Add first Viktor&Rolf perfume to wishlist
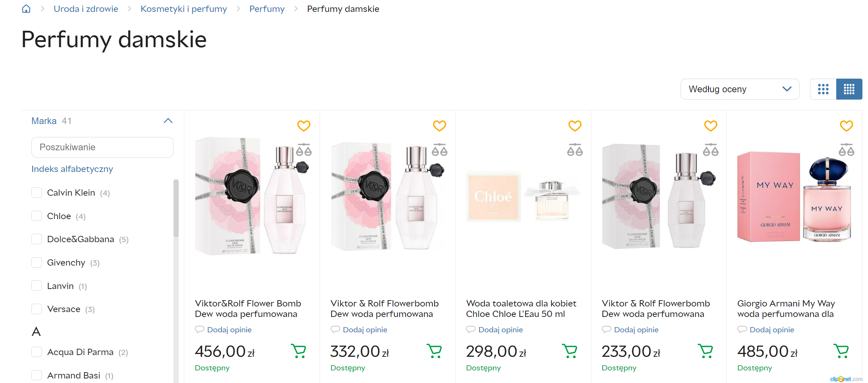The width and height of the screenshot is (868, 383). point(304,126)
